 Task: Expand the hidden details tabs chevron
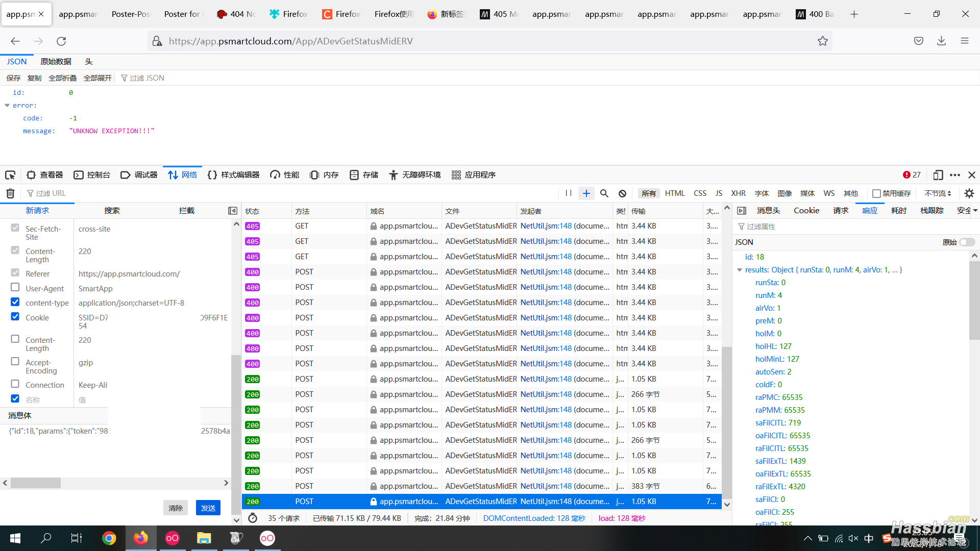coord(975,211)
